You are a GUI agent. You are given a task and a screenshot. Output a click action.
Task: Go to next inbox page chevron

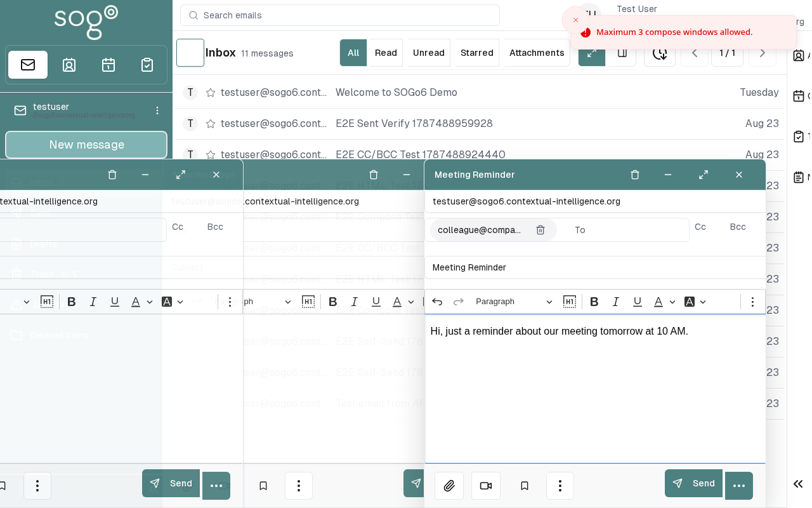763,53
